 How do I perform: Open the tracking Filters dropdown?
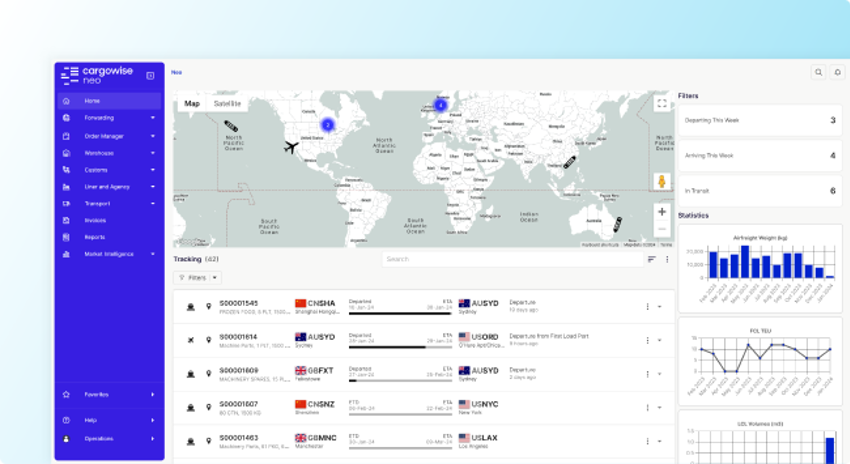coord(198,278)
